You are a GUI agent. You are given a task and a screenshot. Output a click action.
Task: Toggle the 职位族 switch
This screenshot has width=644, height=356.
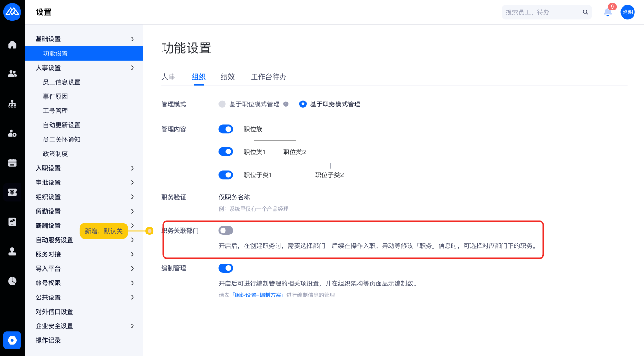tap(225, 129)
